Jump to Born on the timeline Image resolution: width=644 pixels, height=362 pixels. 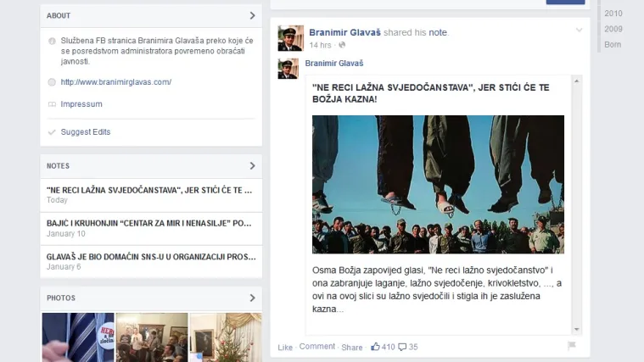coord(613,45)
